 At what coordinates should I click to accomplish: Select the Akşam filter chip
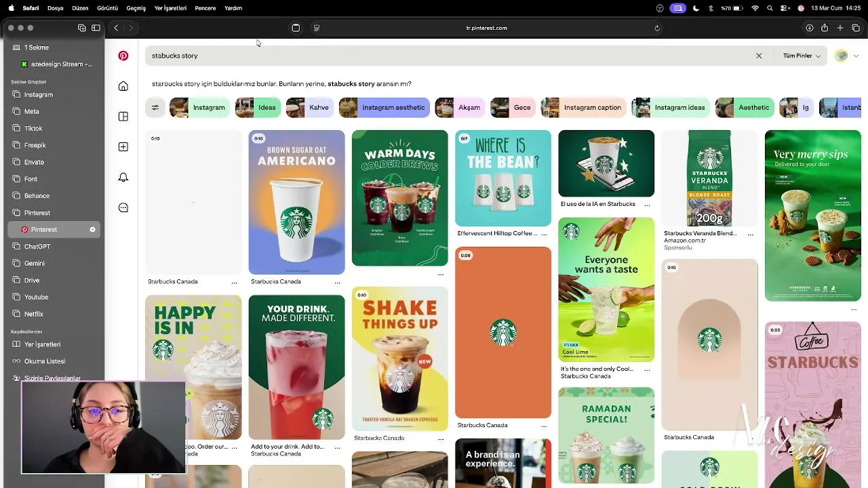click(x=460, y=108)
